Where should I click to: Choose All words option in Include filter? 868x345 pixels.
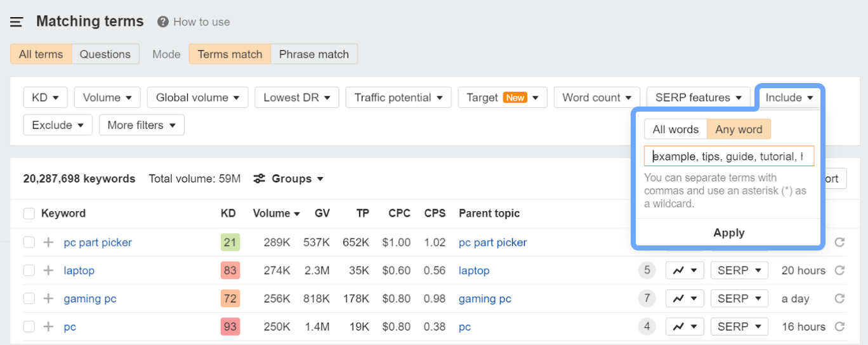[x=675, y=129]
